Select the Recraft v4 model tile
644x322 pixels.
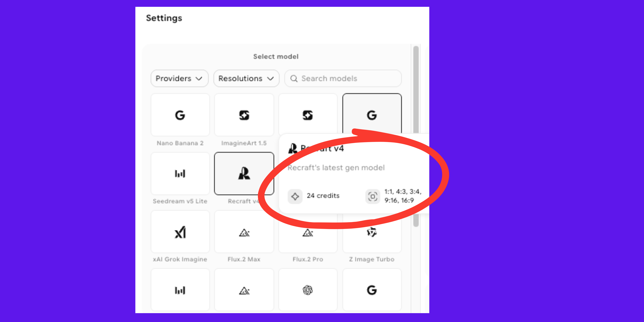(244, 174)
